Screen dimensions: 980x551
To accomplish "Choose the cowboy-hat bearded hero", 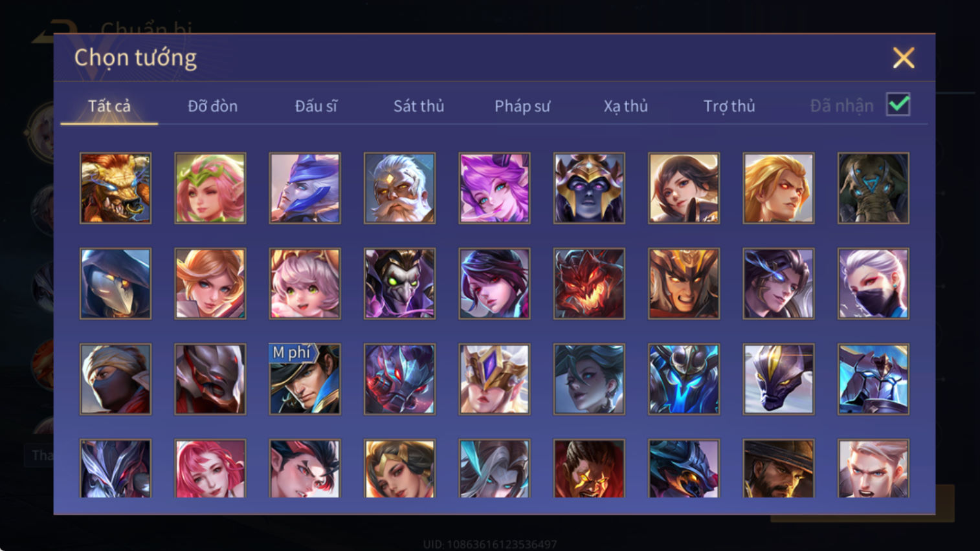I will [x=779, y=469].
